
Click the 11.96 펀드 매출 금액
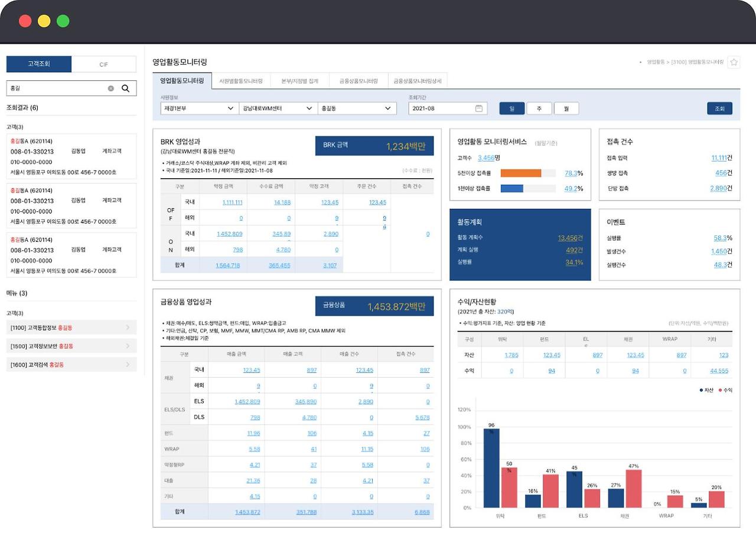[253, 433]
